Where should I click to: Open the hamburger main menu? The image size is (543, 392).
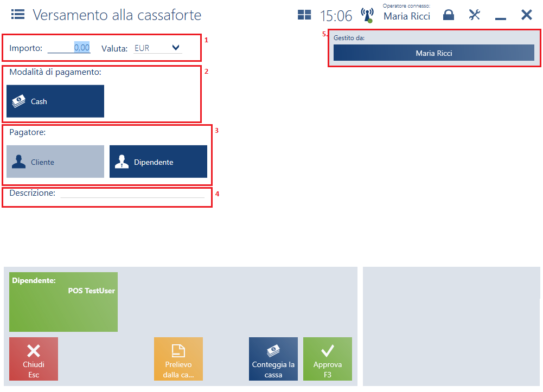pyautogui.click(x=18, y=15)
